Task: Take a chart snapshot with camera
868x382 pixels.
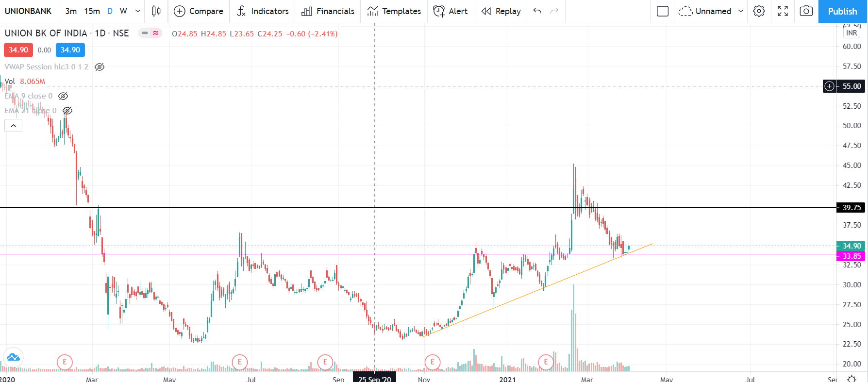Action: point(806,11)
